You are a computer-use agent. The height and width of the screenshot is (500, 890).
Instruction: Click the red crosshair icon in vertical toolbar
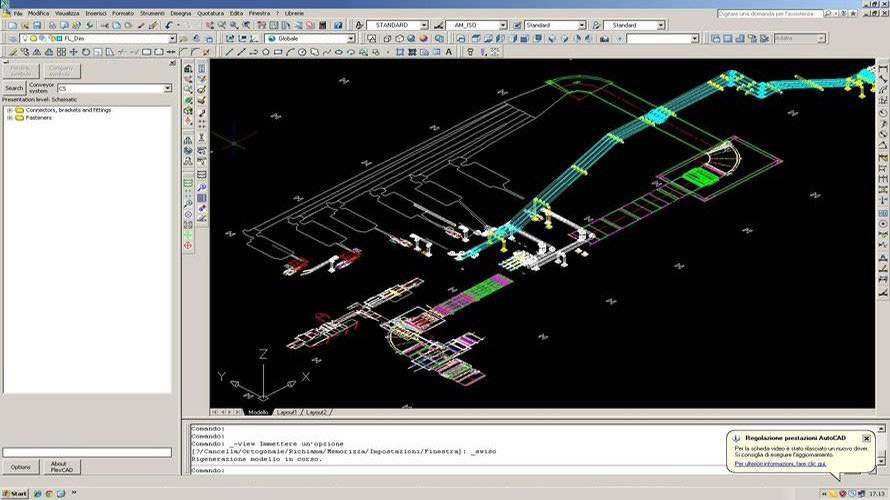188,246
